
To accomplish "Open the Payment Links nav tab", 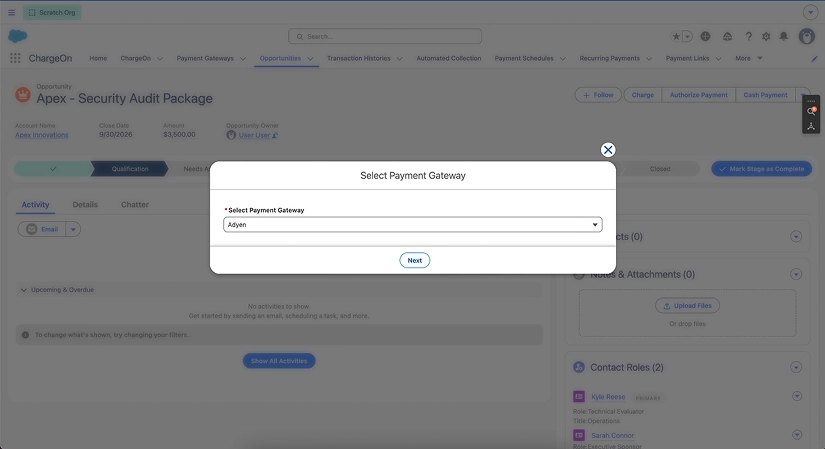I will tap(687, 58).
